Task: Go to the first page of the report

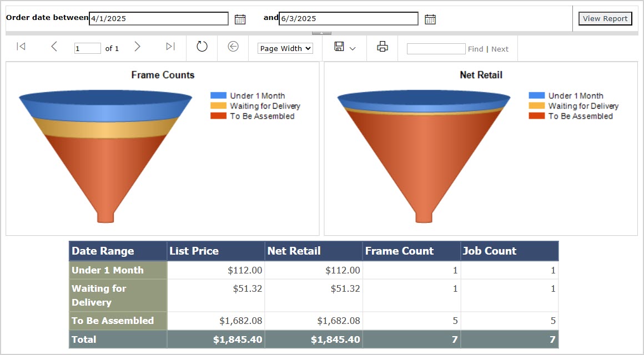Action: pyautogui.click(x=21, y=47)
